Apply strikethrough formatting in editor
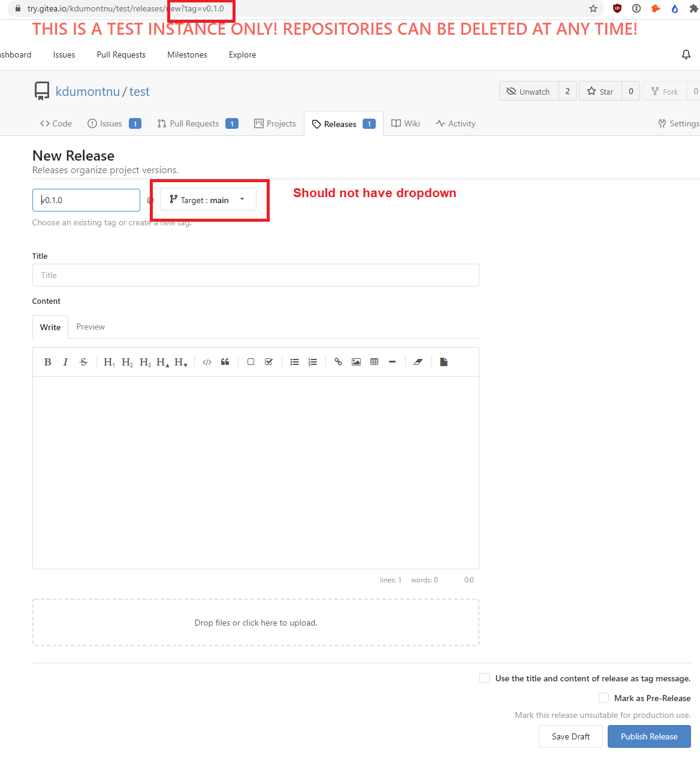This screenshot has height=758, width=700. (83, 362)
